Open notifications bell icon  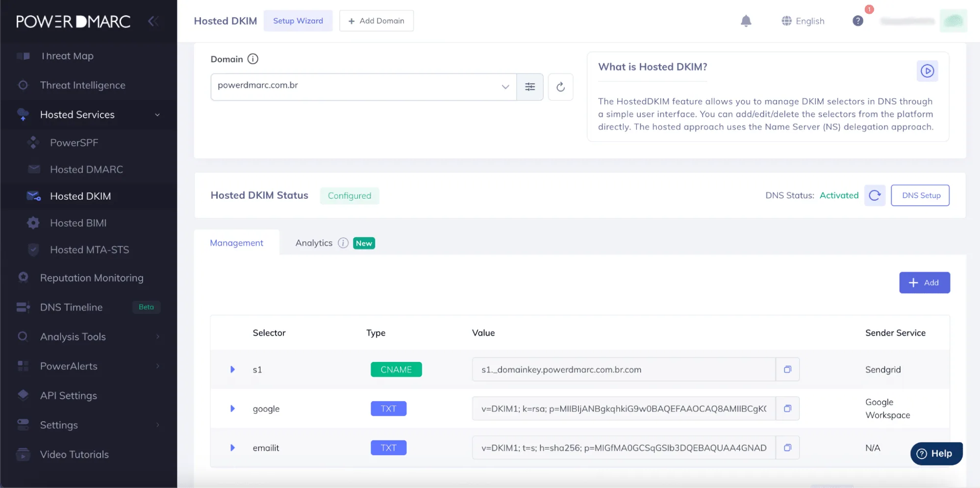[x=746, y=21]
